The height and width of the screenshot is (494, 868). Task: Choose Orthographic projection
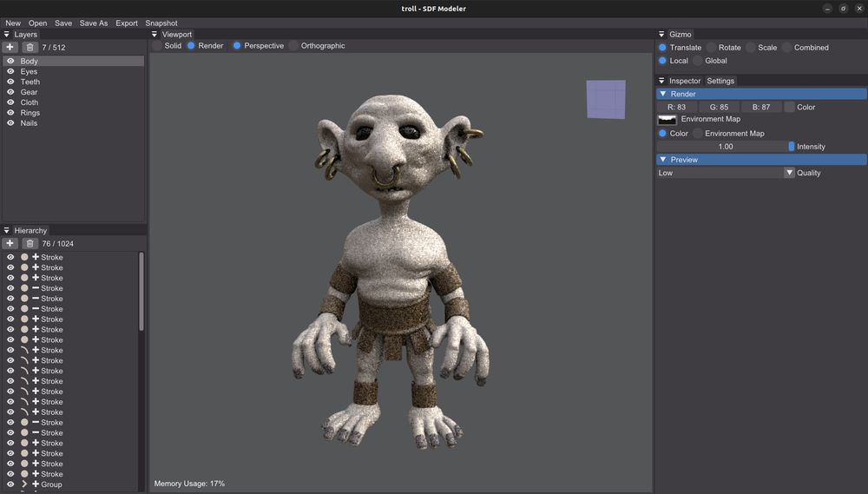[x=294, y=45]
